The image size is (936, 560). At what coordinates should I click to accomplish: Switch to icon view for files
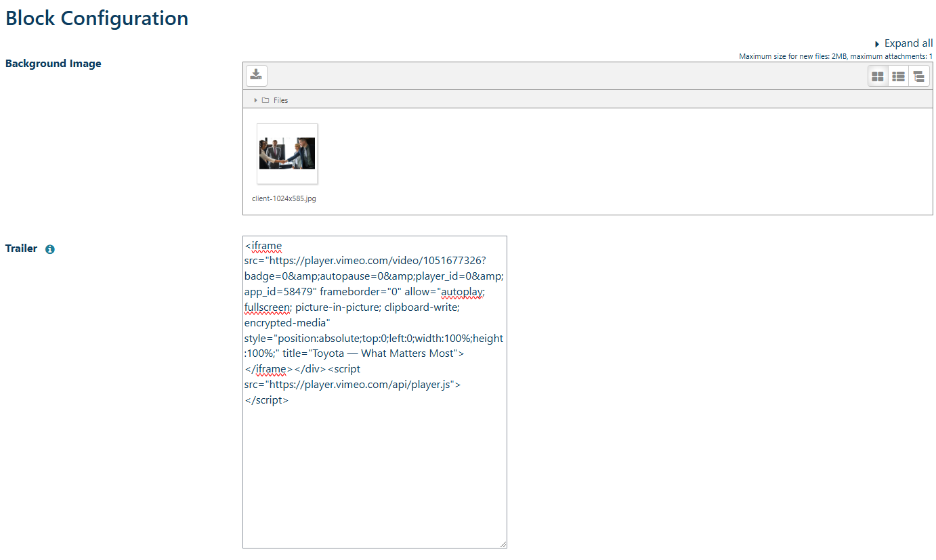point(877,75)
